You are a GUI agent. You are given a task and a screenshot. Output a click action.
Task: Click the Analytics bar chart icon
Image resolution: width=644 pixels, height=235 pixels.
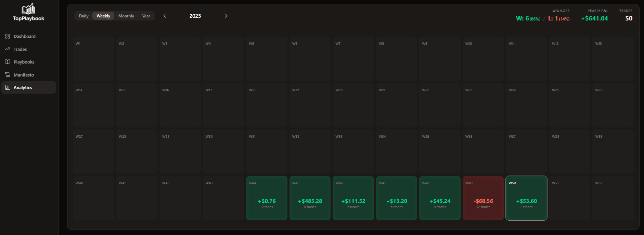coord(8,87)
